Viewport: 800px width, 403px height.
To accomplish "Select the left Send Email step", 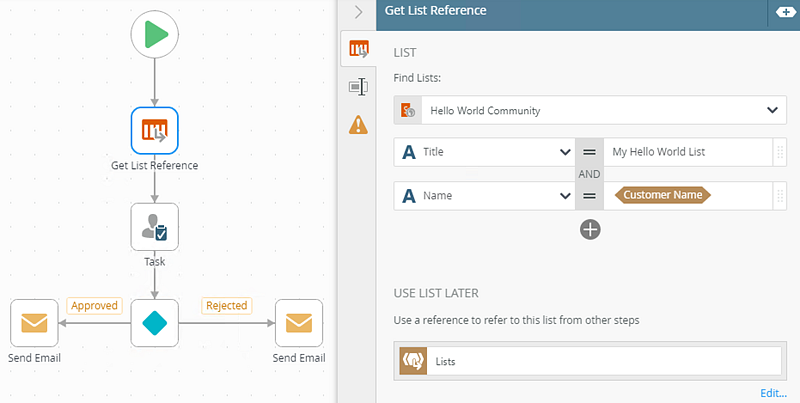I will click(34, 322).
